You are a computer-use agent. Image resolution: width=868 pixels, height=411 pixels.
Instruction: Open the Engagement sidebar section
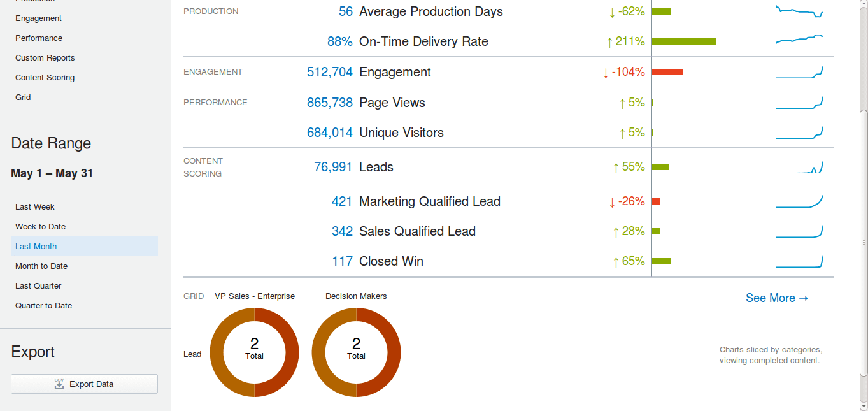point(39,18)
